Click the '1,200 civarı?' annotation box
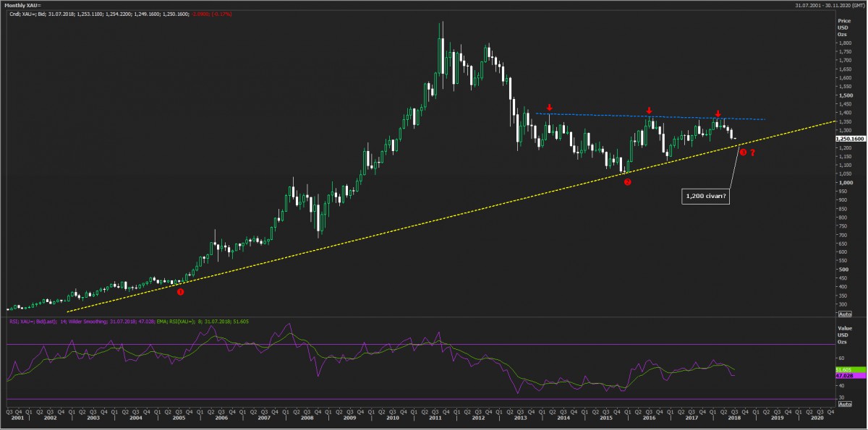The width and height of the screenshot is (868, 430). pyautogui.click(x=705, y=197)
